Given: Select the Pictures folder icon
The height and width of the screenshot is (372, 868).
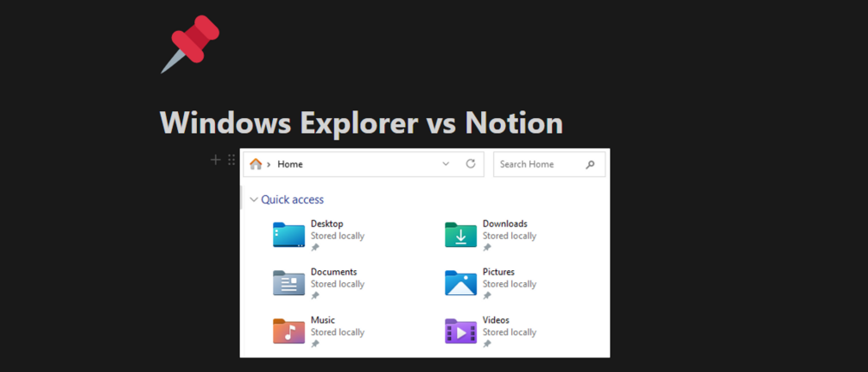Looking at the screenshot, I should tap(460, 282).
